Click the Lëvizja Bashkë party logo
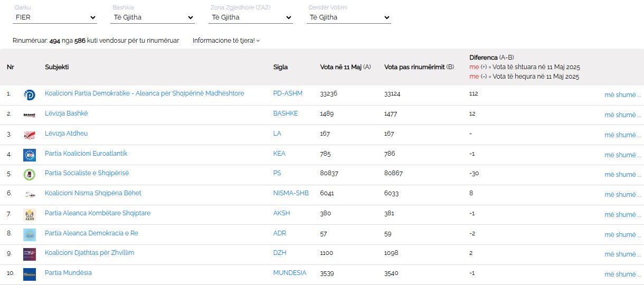Viewport: 644px width, 285px height. coord(30,115)
